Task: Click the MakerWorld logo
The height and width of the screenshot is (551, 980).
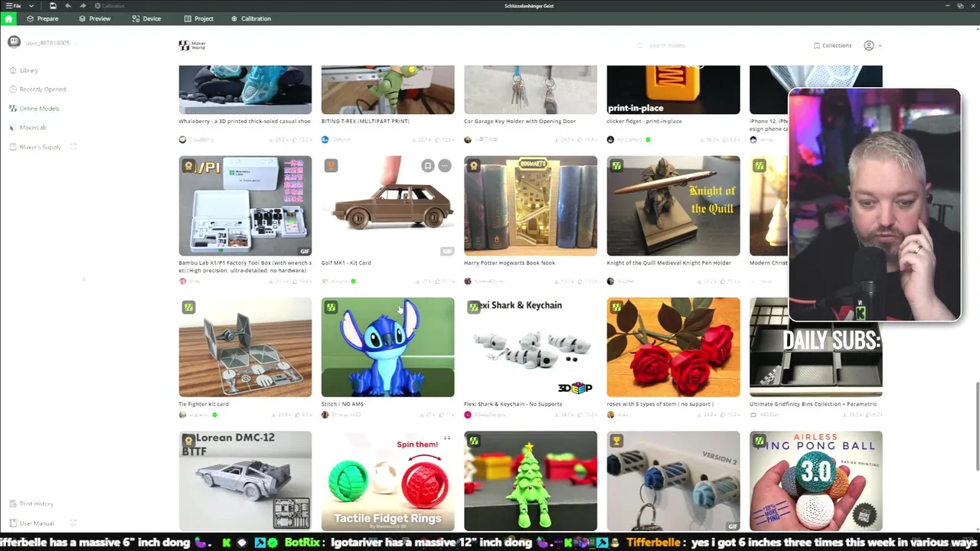Action: tap(192, 46)
